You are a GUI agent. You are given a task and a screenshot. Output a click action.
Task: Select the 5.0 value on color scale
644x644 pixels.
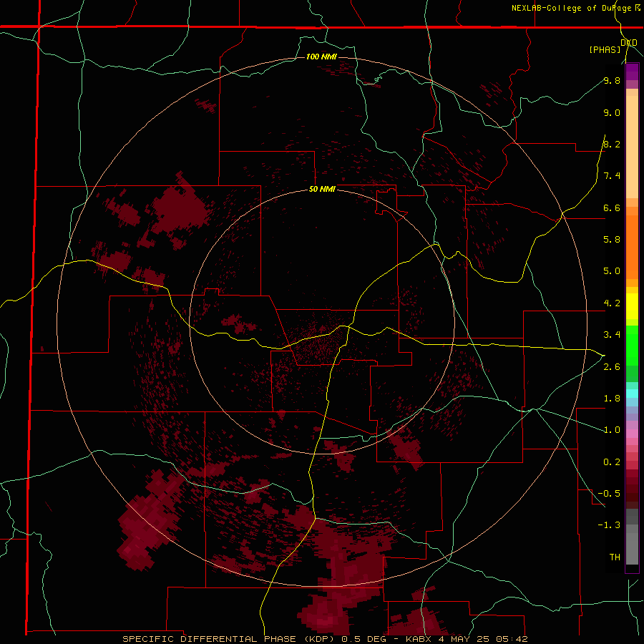[x=612, y=271]
